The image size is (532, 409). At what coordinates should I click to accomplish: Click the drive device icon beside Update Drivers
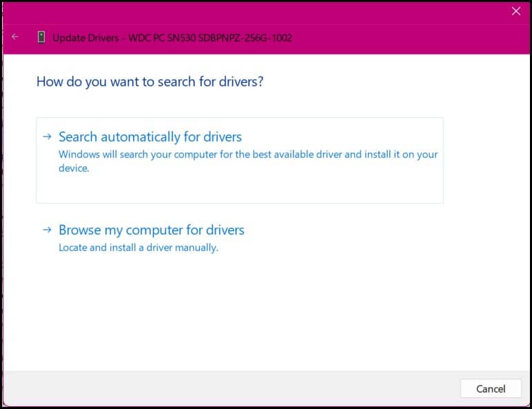[41, 37]
